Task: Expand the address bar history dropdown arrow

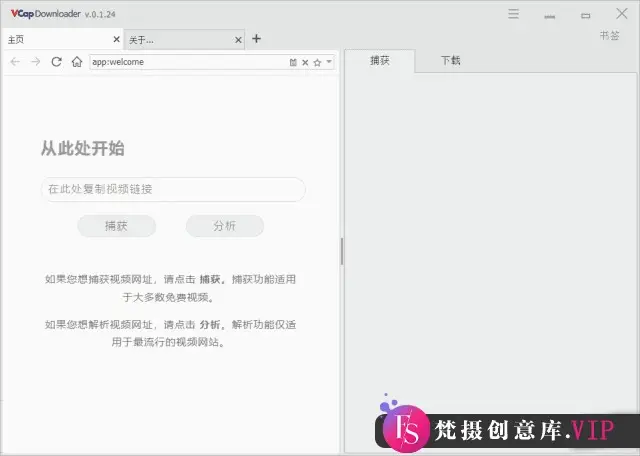Action: click(329, 62)
